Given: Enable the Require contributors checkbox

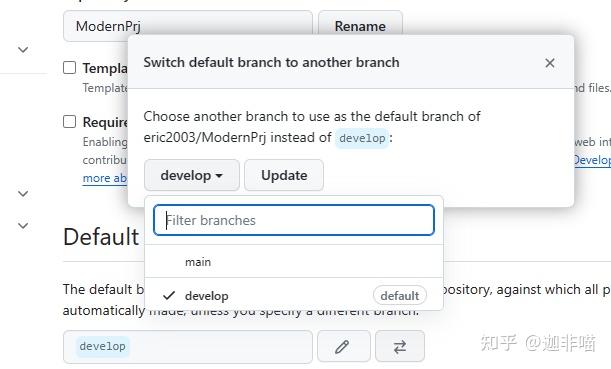Looking at the screenshot, I should [69, 121].
